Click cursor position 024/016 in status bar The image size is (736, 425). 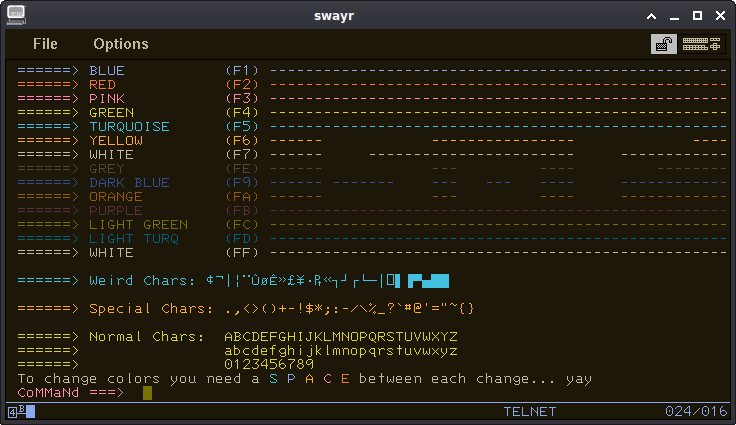click(696, 411)
